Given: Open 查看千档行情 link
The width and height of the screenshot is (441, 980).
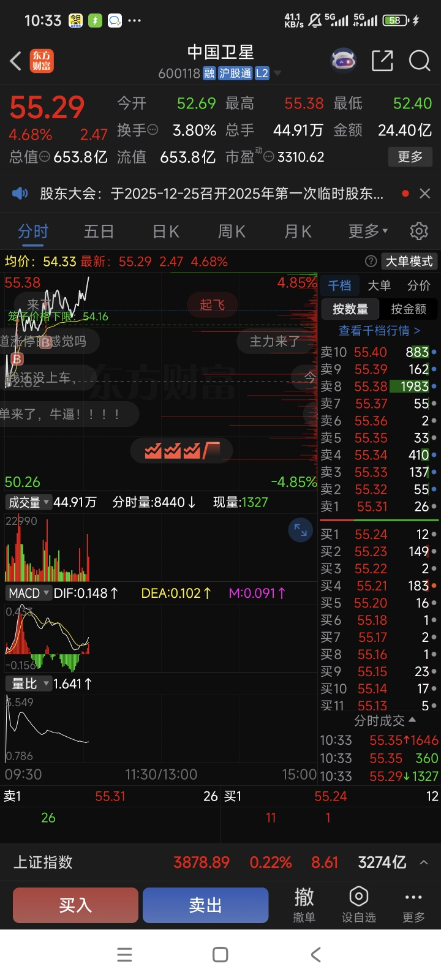Looking at the screenshot, I should coord(379,331).
